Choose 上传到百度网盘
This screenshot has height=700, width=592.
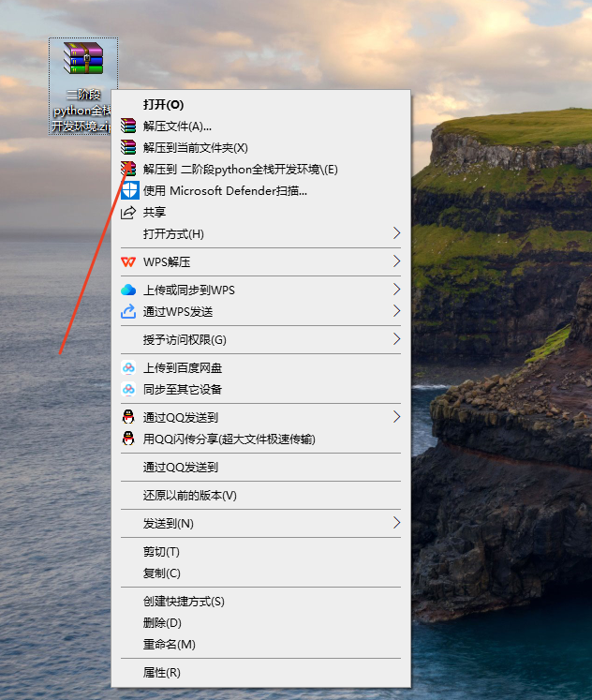pos(260,368)
